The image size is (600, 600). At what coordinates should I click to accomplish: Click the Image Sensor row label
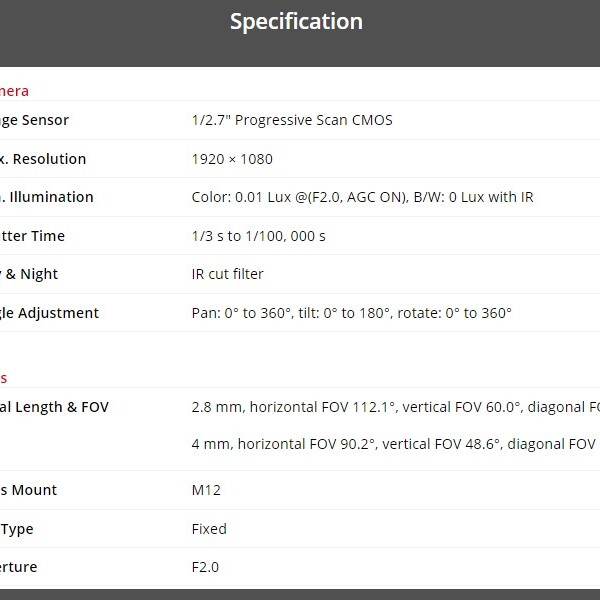pos(35,120)
